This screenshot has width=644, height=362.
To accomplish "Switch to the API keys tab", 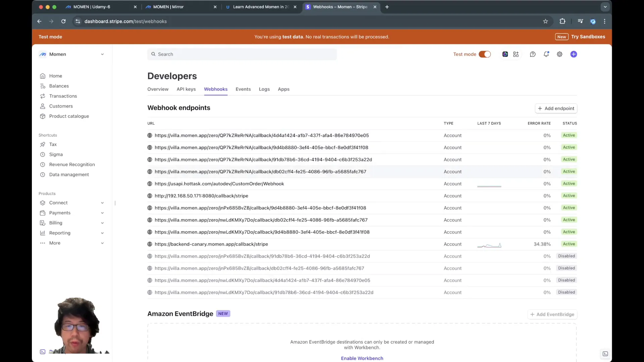I will click(x=186, y=89).
